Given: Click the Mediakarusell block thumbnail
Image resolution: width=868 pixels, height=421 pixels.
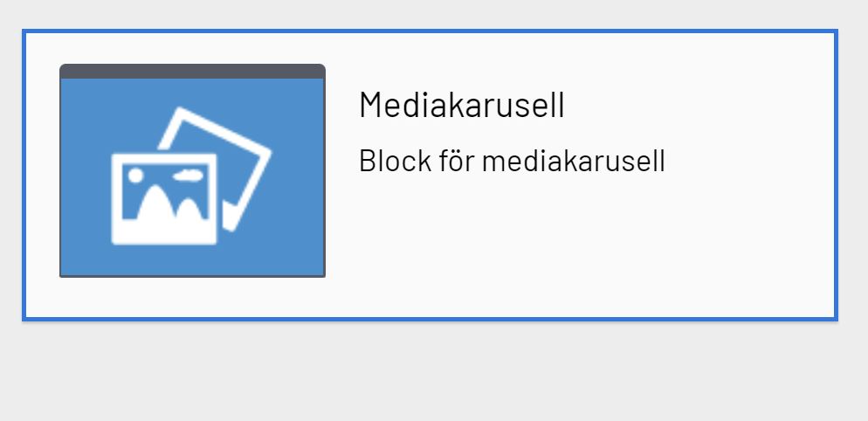Looking at the screenshot, I should click(192, 170).
